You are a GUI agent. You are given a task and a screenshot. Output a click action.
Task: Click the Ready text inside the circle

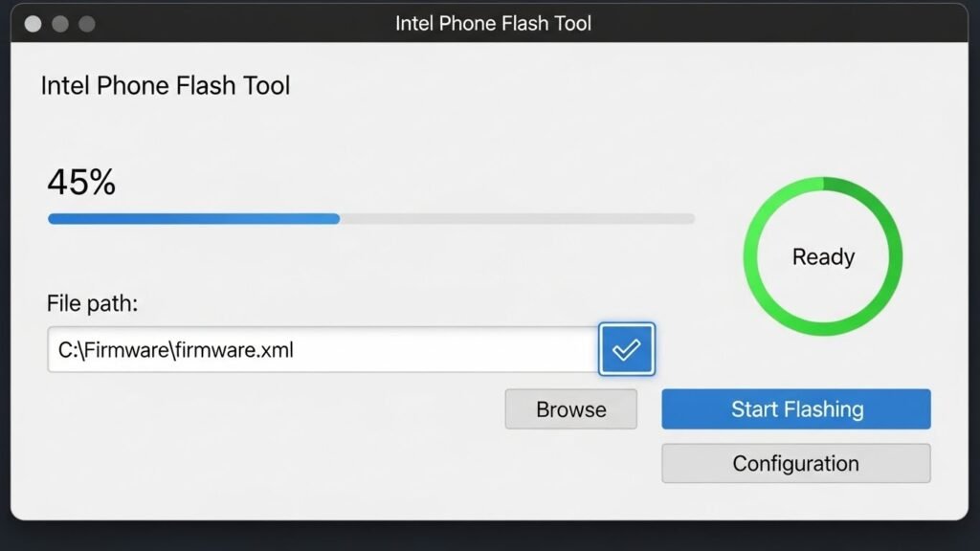pos(822,256)
